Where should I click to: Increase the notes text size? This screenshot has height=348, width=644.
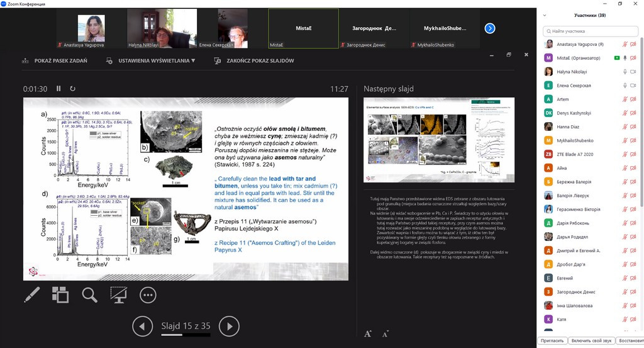pos(368,334)
